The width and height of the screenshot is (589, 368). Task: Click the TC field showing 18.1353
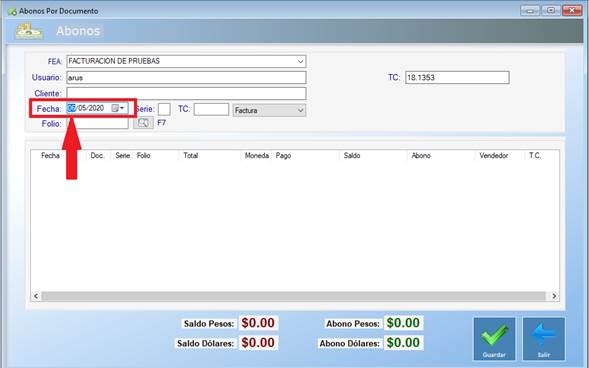[457, 78]
